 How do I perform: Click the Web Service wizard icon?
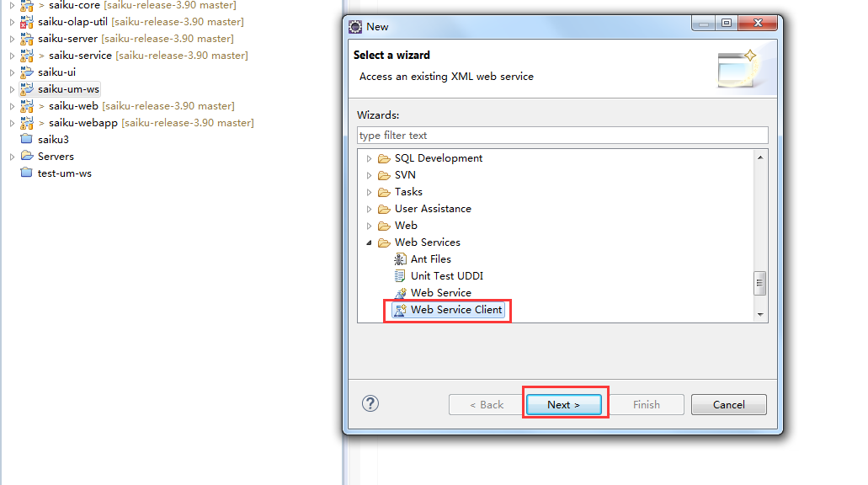coord(400,293)
